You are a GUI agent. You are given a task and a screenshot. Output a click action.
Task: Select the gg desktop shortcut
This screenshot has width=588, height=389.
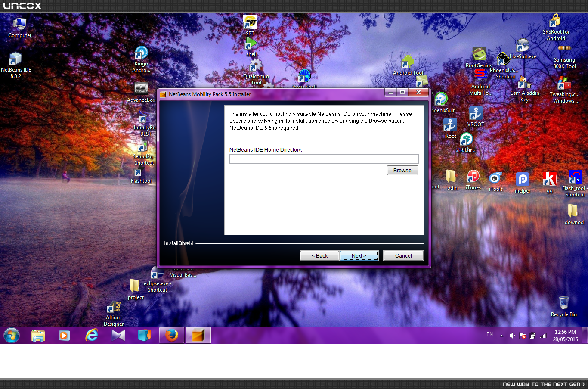click(x=549, y=183)
